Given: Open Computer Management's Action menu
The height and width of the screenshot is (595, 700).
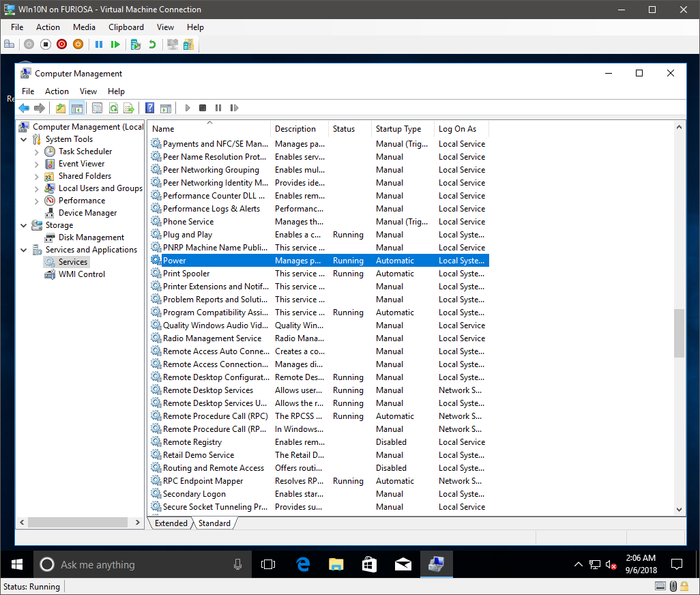Looking at the screenshot, I should coord(57,91).
